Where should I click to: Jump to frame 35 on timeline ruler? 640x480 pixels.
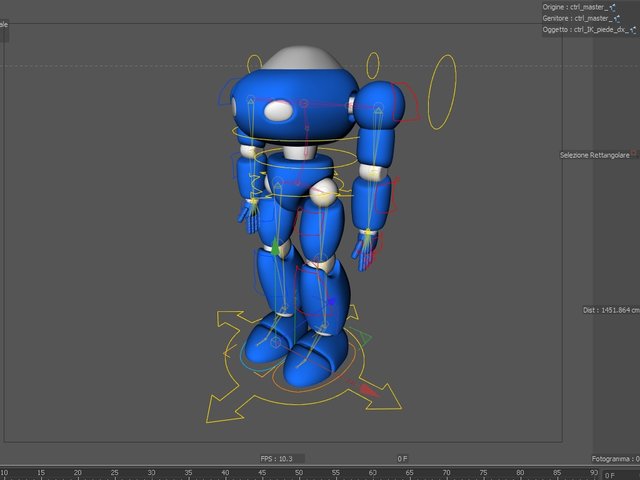[x=188, y=473]
